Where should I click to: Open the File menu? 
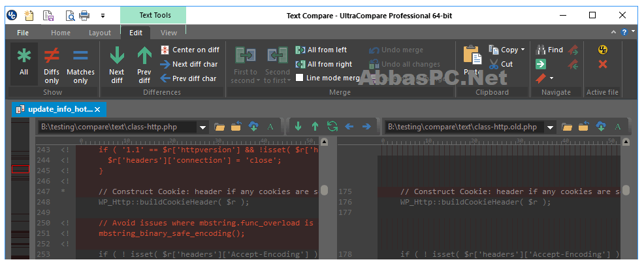point(23,33)
